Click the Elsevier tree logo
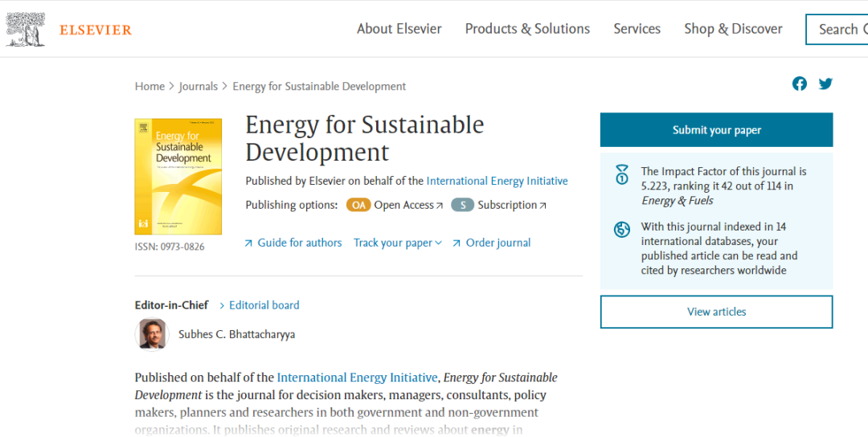 pos(26,29)
